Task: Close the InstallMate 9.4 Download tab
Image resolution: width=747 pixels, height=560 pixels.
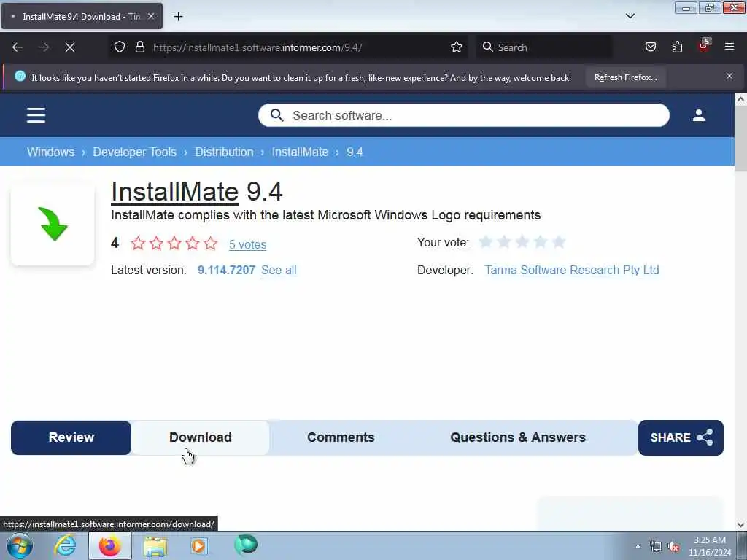Action: click(x=150, y=16)
